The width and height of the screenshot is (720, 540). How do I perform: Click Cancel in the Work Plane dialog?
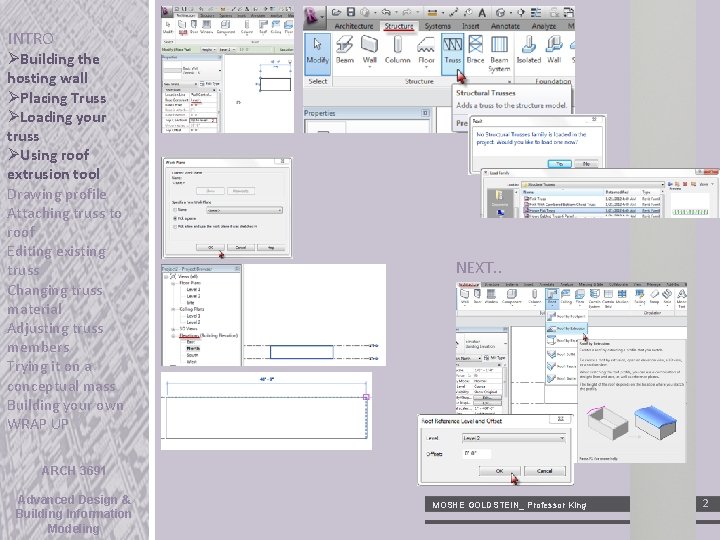coord(241,248)
